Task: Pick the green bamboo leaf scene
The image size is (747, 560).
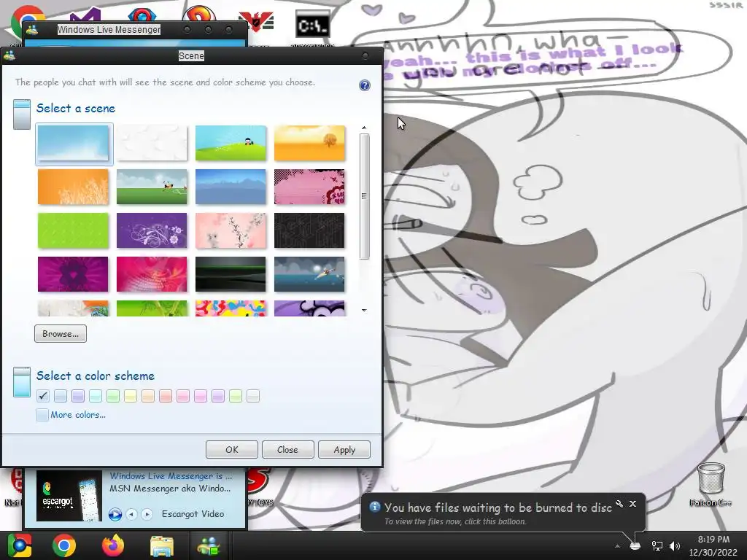Action: (x=152, y=308)
